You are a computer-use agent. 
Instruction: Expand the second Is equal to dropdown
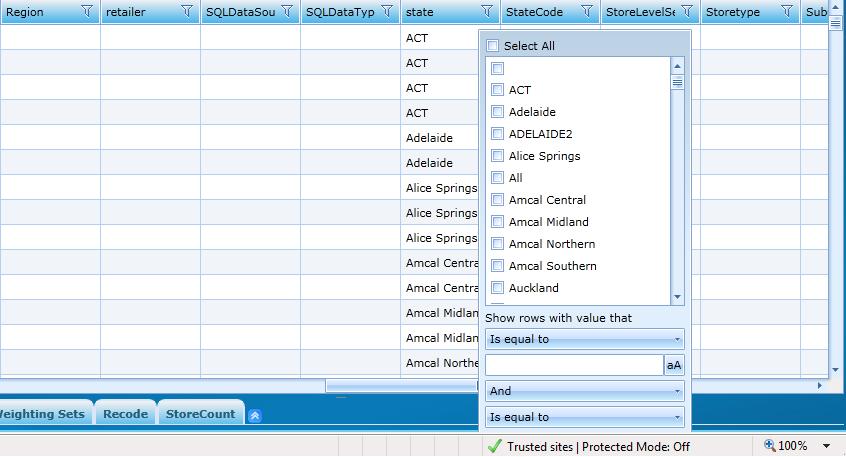coord(585,417)
